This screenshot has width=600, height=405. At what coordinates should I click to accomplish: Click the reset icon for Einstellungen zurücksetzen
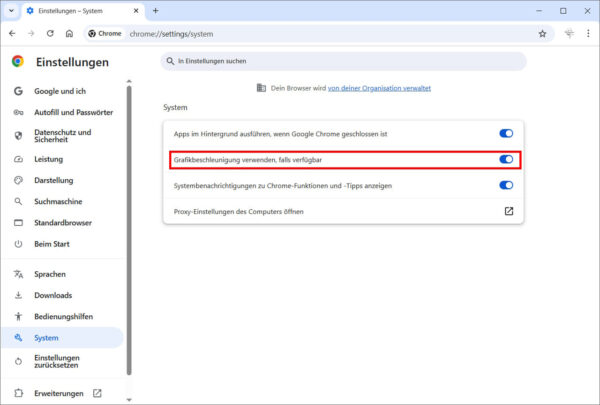point(18,361)
